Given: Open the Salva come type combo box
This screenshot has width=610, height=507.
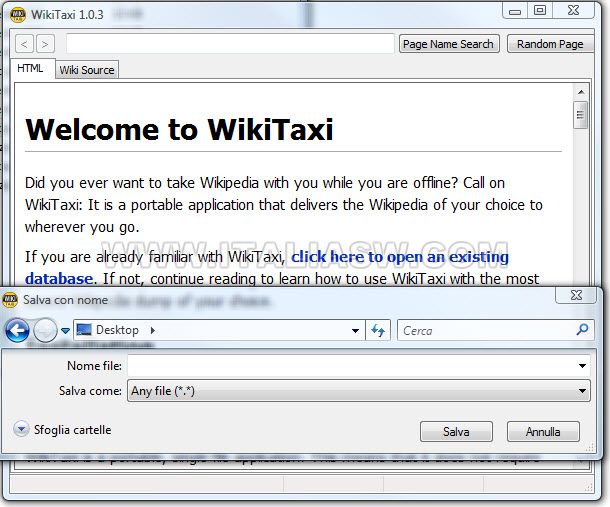Looking at the screenshot, I should [359, 391].
